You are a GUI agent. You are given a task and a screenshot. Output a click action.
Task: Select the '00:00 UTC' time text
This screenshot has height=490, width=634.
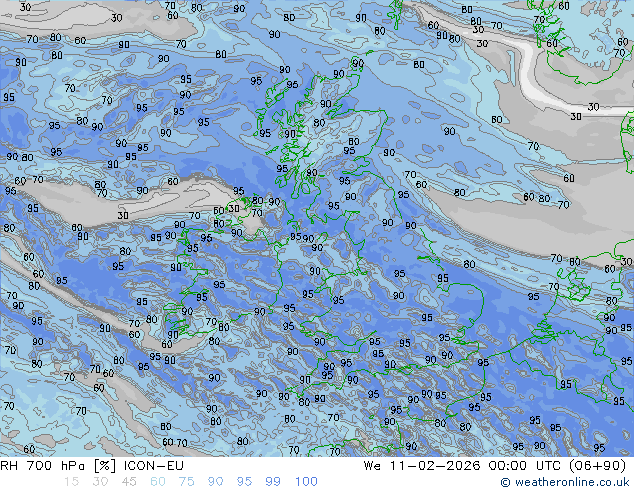point(524,466)
